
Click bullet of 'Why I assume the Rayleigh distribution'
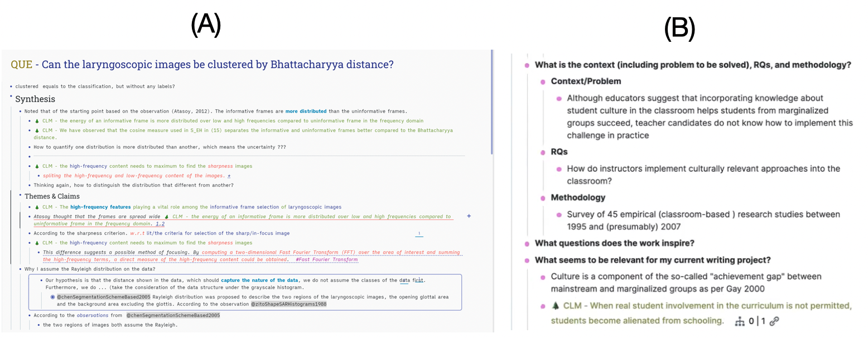click(x=21, y=269)
